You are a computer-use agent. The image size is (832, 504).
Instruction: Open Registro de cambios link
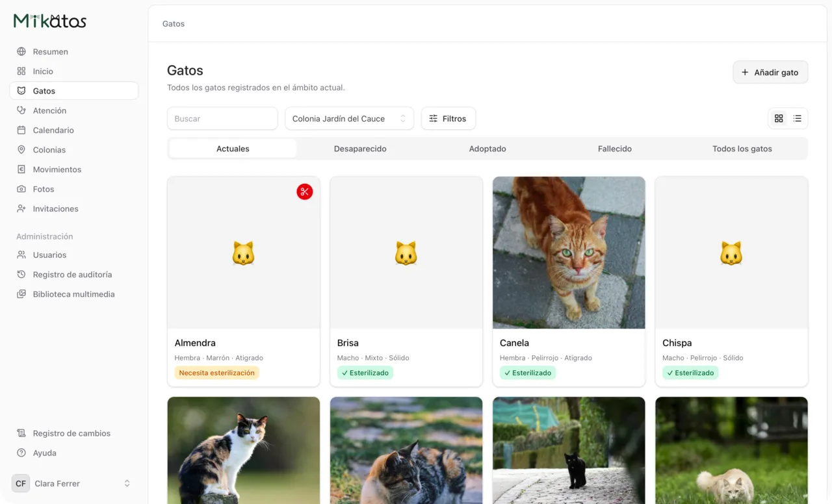(x=74, y=433)
